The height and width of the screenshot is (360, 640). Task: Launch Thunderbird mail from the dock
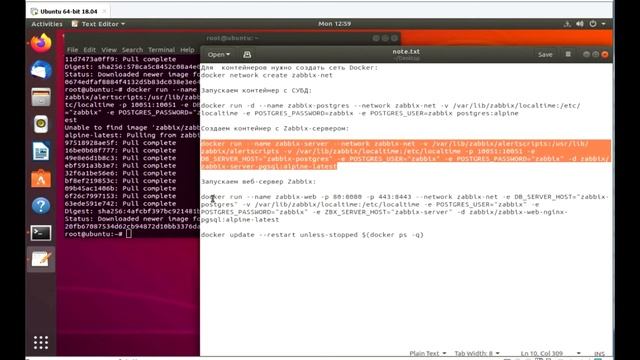[x=41, y=70]
